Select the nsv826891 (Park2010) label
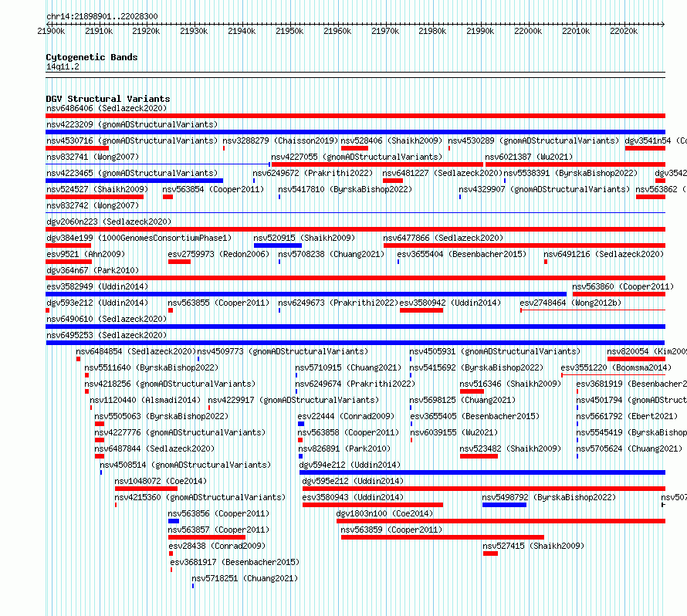Viewport: 687px width, 616px height. (x=344, y=448)
